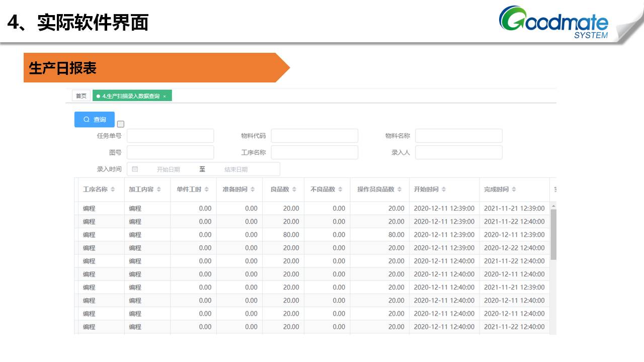Click the 物料代码 input field
This screenshot has width=644, height=362.
(314, 136)
